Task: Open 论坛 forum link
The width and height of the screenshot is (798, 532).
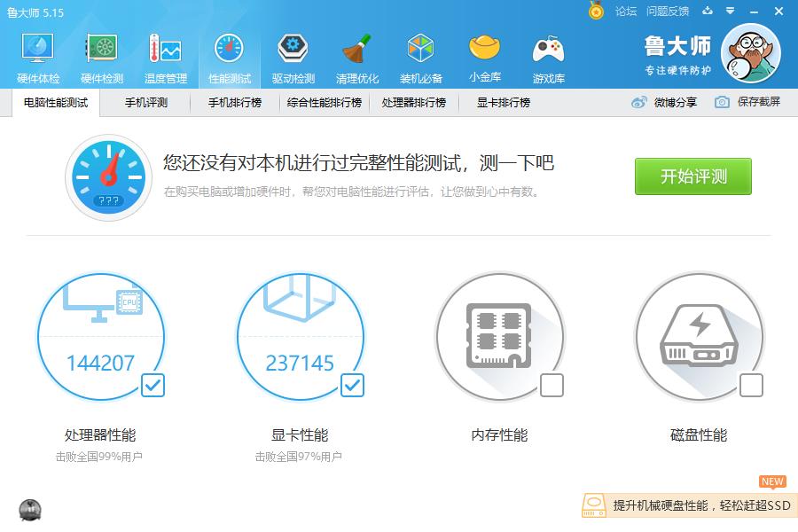Action: 625,12
